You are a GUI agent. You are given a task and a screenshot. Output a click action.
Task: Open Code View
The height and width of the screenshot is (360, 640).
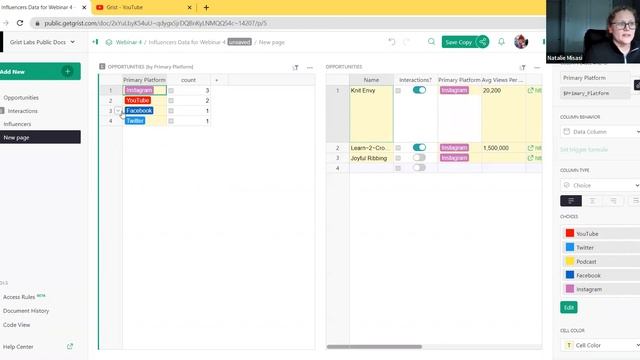[x=16, y=324]
